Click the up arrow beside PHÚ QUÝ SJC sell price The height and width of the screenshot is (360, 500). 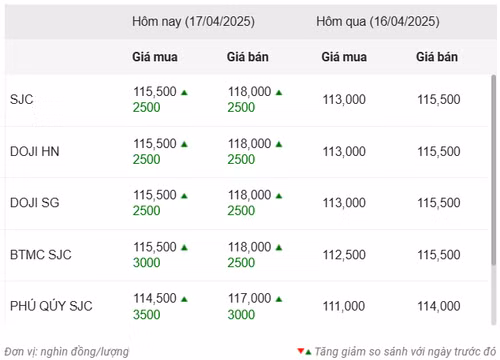click(x=279, y=299)
